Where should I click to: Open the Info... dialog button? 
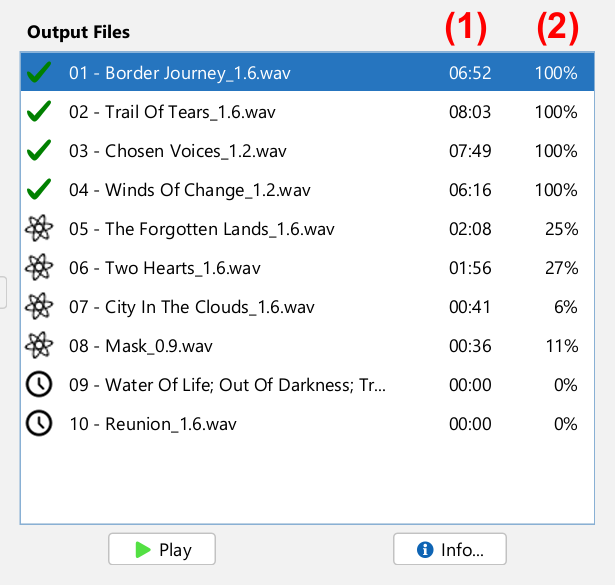click(450, 549)
